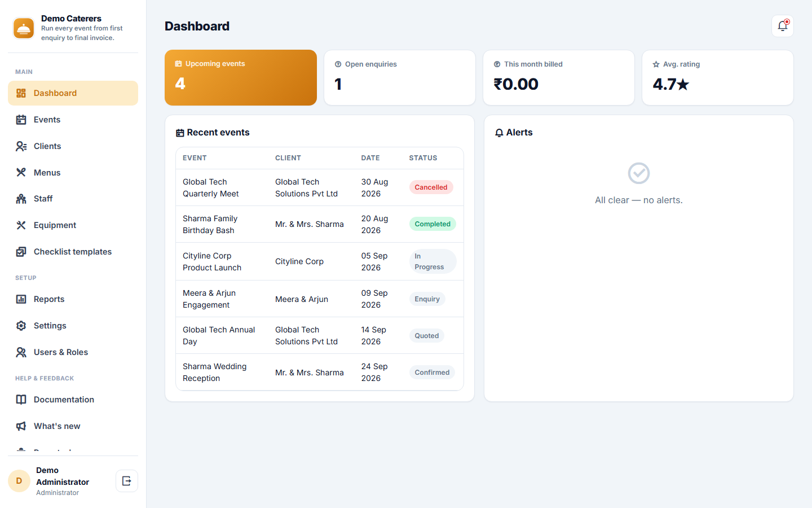View the Reports page

pos(73,299)
